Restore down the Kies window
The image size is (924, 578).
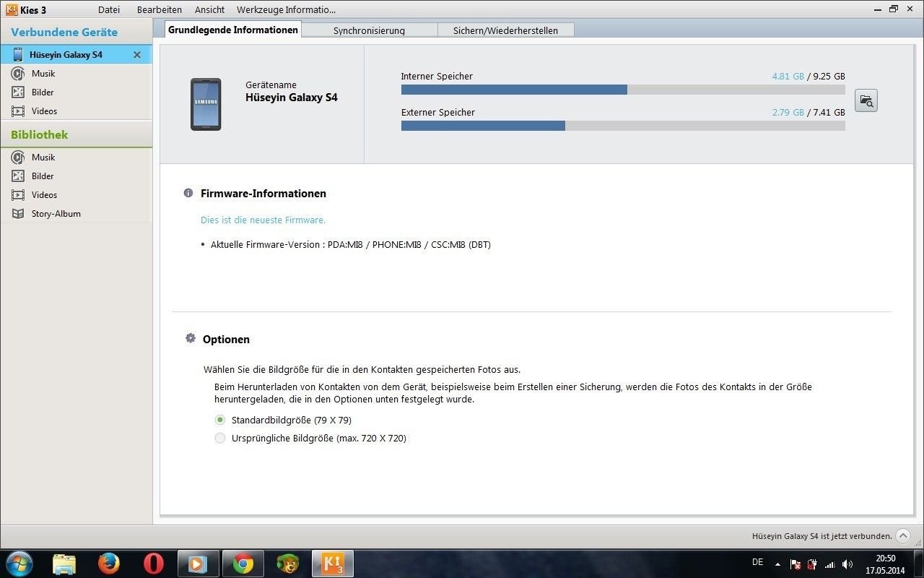coord(894,9)
